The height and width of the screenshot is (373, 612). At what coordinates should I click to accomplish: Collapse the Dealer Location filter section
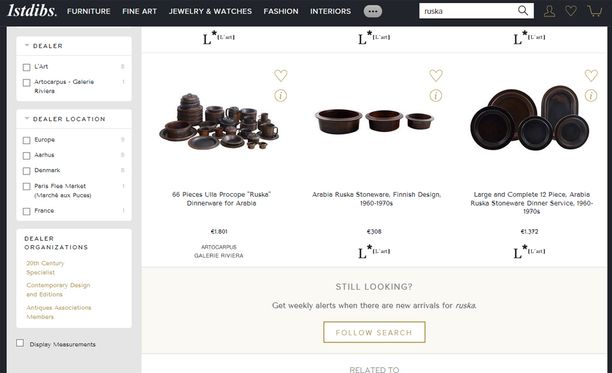pos(27,118)
